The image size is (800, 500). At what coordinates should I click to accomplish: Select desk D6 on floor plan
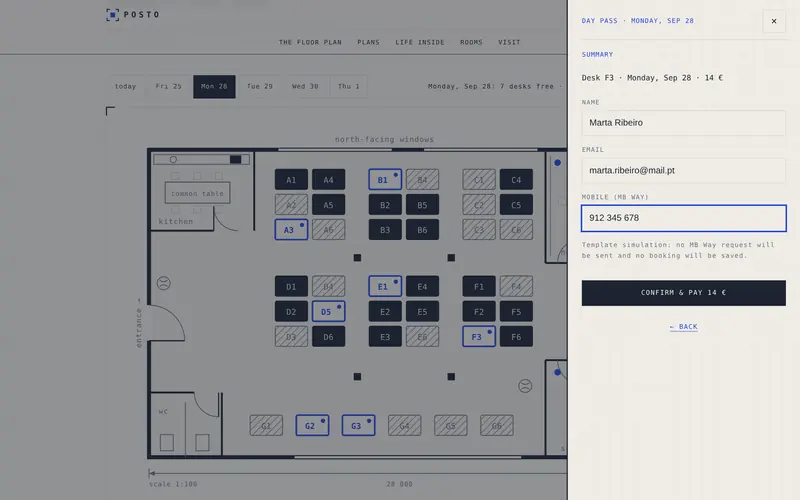(329, 336)
